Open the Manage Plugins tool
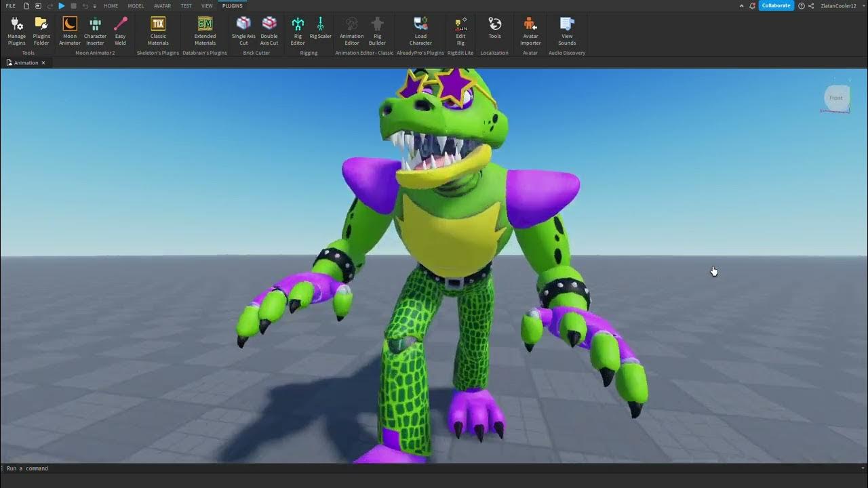This screenshot has height=488, width=868. point(16,31)
